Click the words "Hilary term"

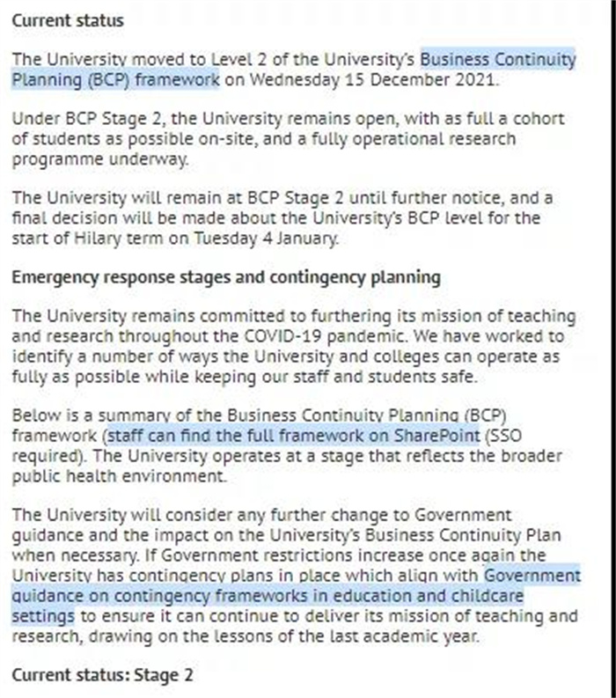tap(118, 239)
